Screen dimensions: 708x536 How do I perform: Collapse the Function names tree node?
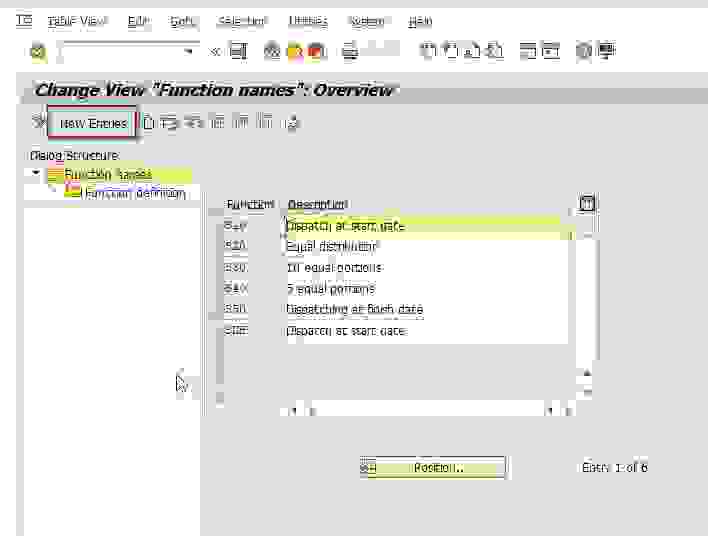pyautogui.click(x=36, y=173)
